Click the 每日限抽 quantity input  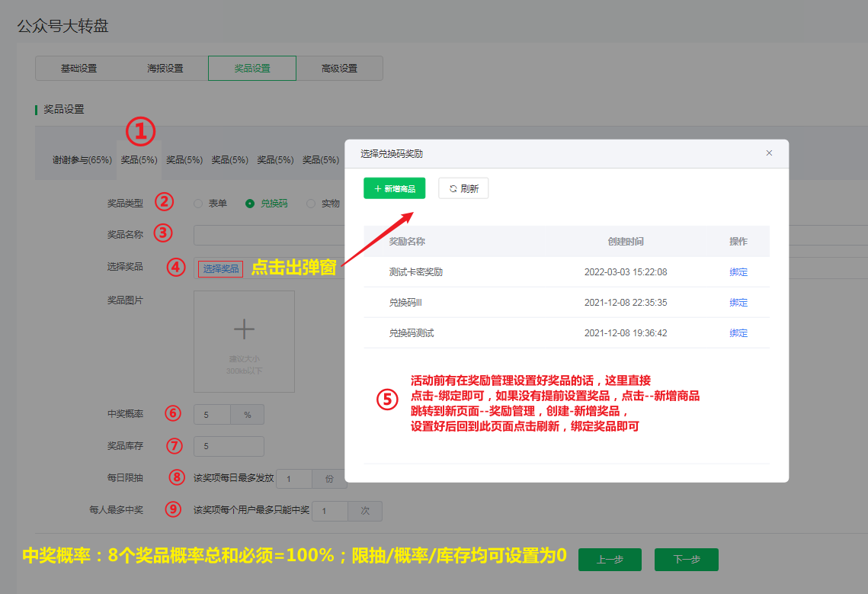(x=293, y=478)
